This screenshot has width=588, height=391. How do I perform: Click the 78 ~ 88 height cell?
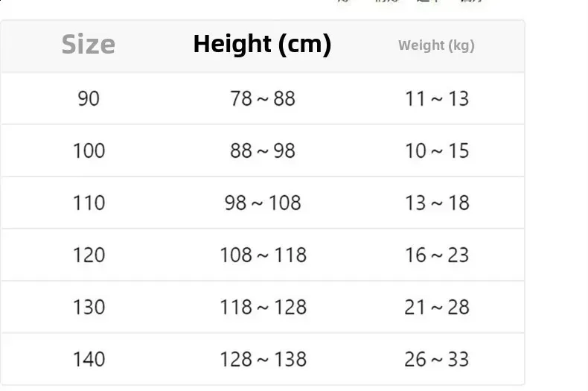[263, 99]
